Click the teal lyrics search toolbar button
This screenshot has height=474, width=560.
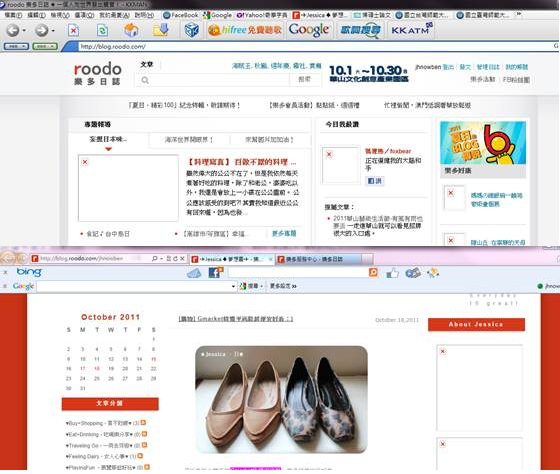pos(360,30)
